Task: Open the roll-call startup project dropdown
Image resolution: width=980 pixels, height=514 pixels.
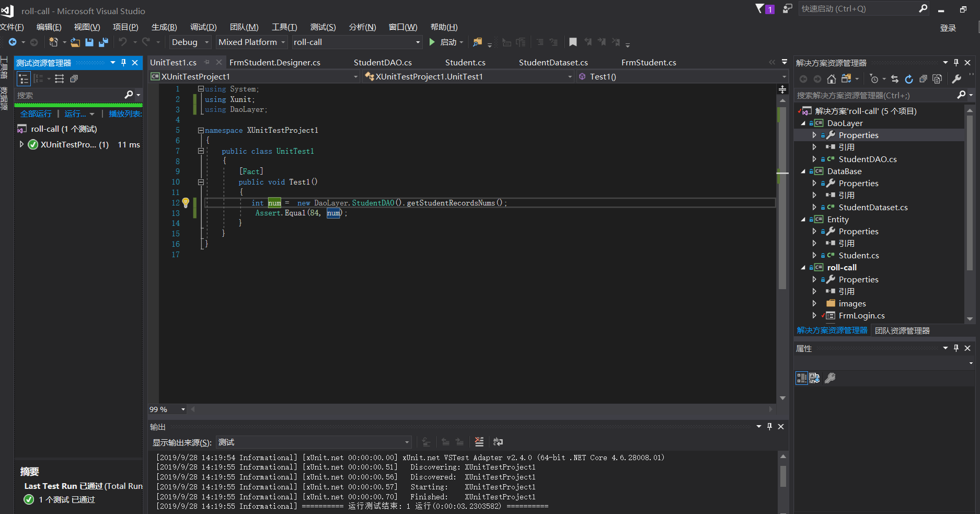Action: point(357,42)
